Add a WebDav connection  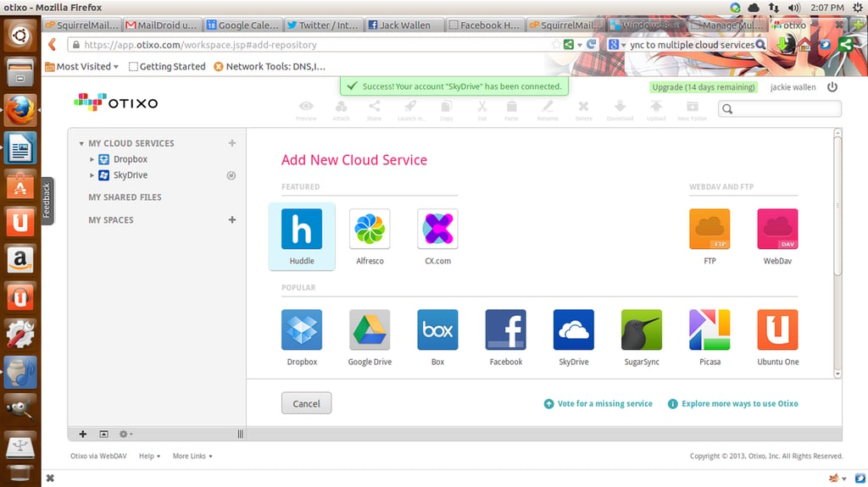pyautogui.click(x=778, y=230)
